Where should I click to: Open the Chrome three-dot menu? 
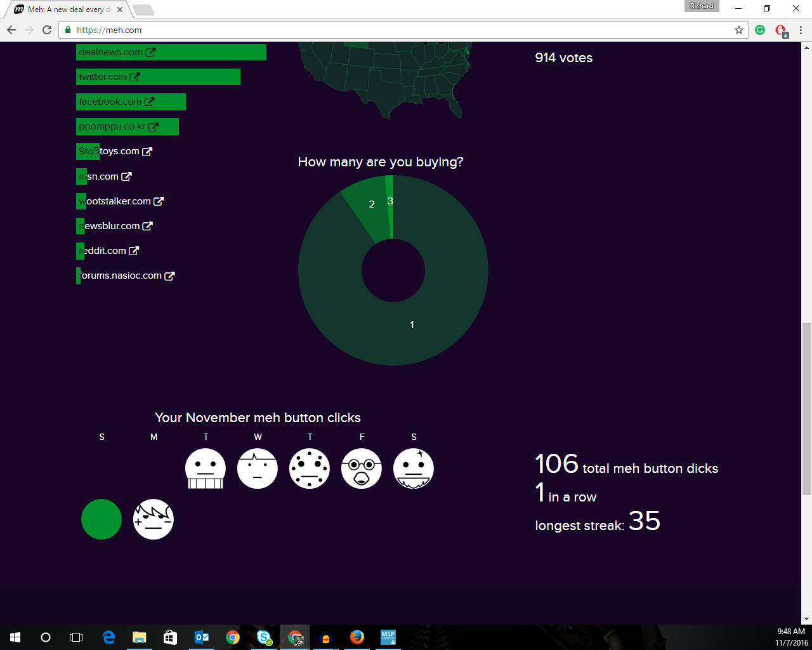pyautogui.click(x=801, y=30)
